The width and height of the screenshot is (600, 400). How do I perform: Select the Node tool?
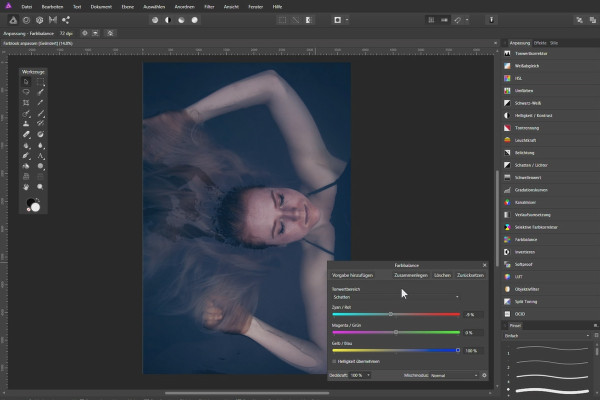tap(40, 156)
